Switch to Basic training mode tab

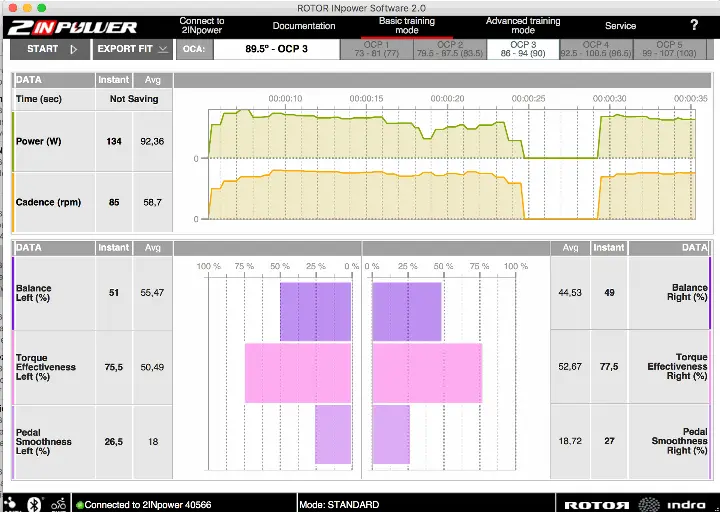406,26
